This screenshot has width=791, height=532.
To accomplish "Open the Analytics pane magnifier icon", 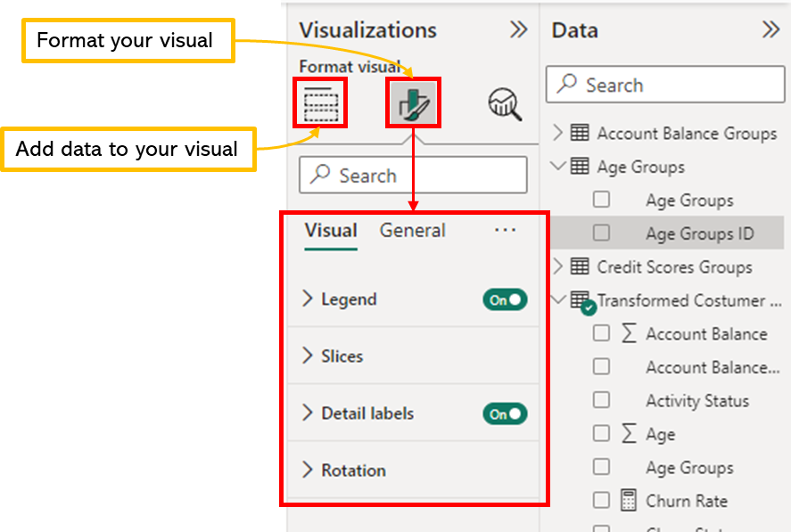I will pyautogui.click(x=503, y=104).
